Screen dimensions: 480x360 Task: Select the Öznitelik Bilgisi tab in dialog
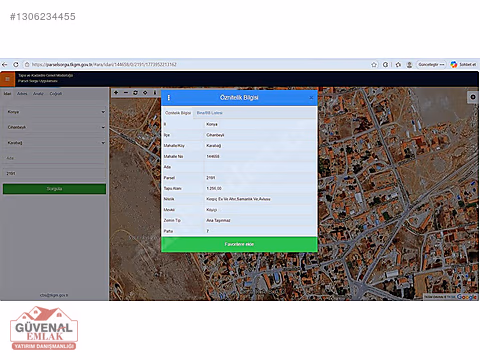(178, 113)
